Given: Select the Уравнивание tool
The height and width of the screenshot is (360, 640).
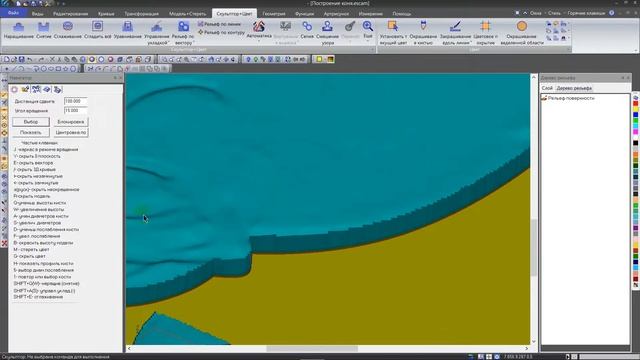Looking at the screenshot, I should click(x=127, y=30).
